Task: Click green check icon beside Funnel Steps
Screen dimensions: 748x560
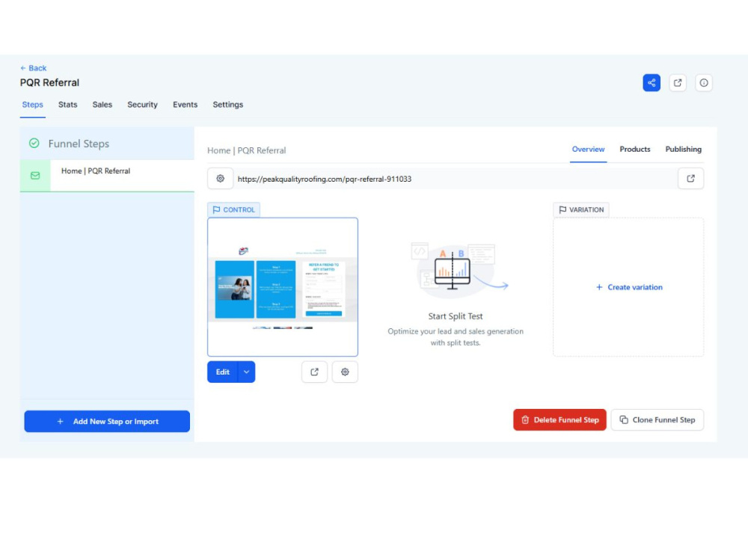Action: (34, 143)
